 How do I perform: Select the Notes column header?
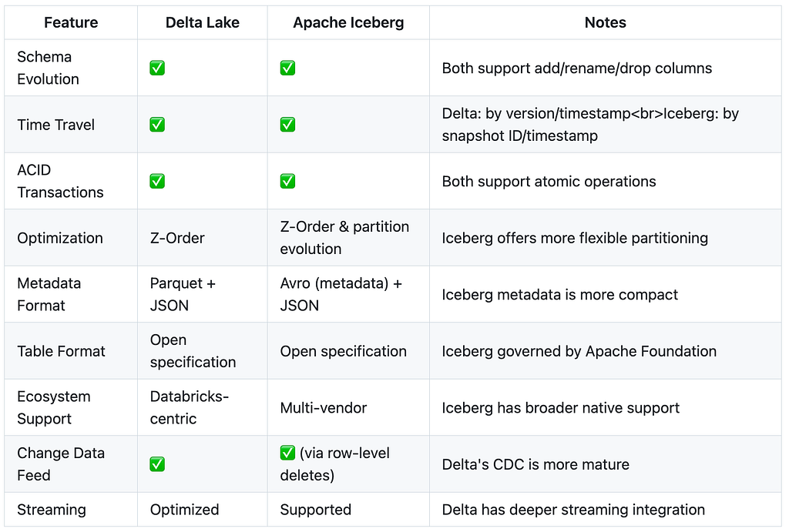click(x=606, y=22)
